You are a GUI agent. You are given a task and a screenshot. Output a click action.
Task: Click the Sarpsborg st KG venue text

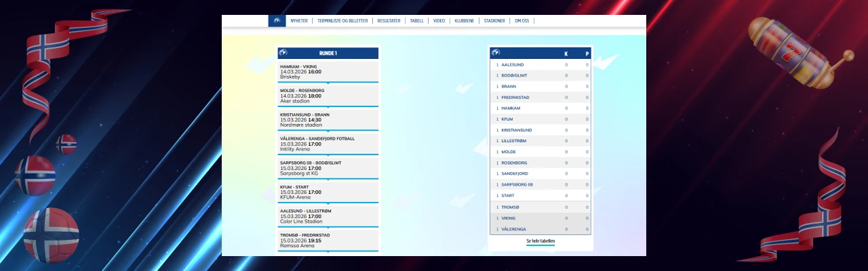pyautogui.click(x=300, y=173)
